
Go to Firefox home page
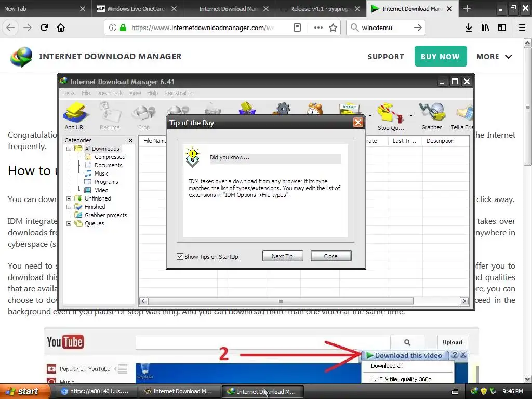[x=61, y=28]
